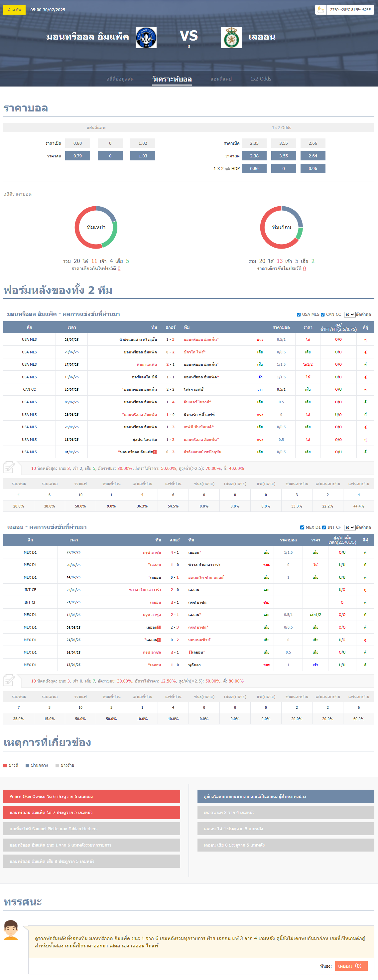Click the CAN CC league cell dated 10/07/25

pos(29,390)
